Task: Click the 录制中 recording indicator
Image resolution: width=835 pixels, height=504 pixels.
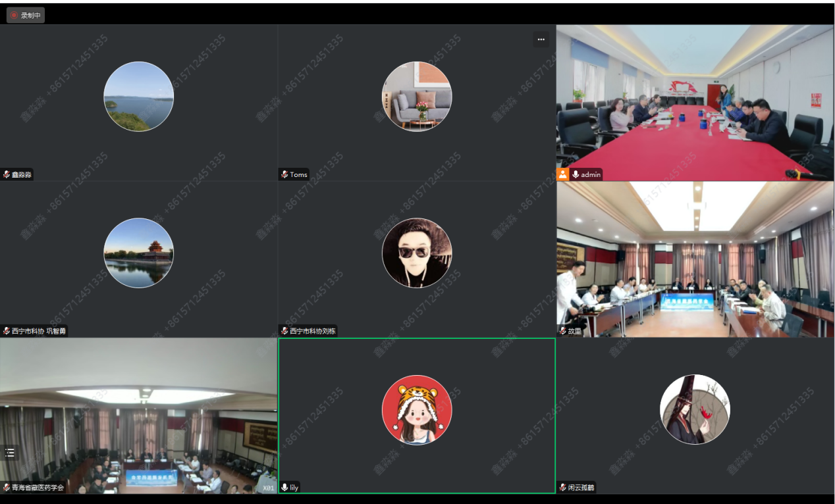Action: point(26,15)
